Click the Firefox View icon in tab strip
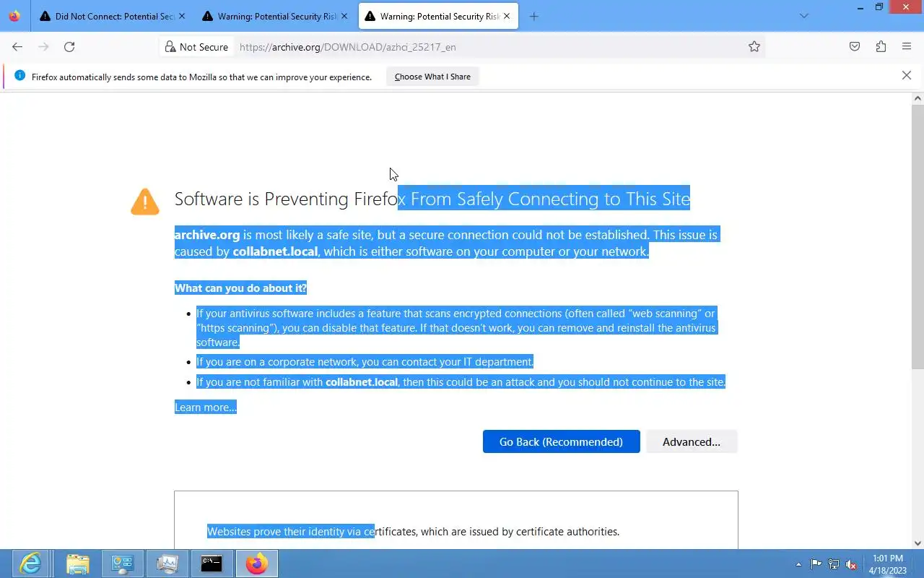This screenshot has height=578, width=924. pyautogui.click(x=14, y=16)
